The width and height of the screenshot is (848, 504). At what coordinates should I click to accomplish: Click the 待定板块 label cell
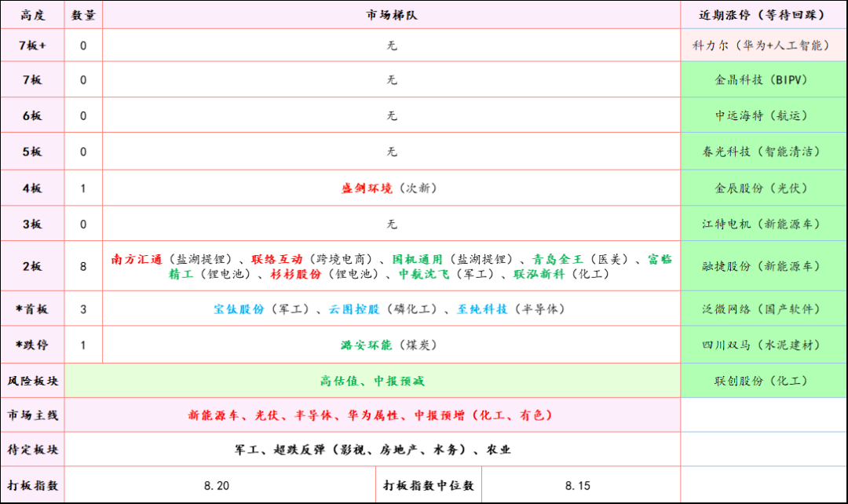point(32,449)
